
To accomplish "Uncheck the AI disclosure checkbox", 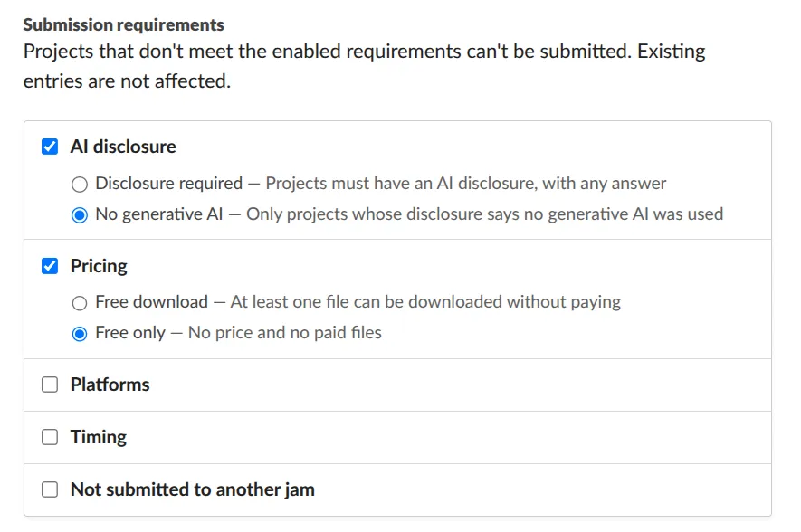I will point(50,147).
